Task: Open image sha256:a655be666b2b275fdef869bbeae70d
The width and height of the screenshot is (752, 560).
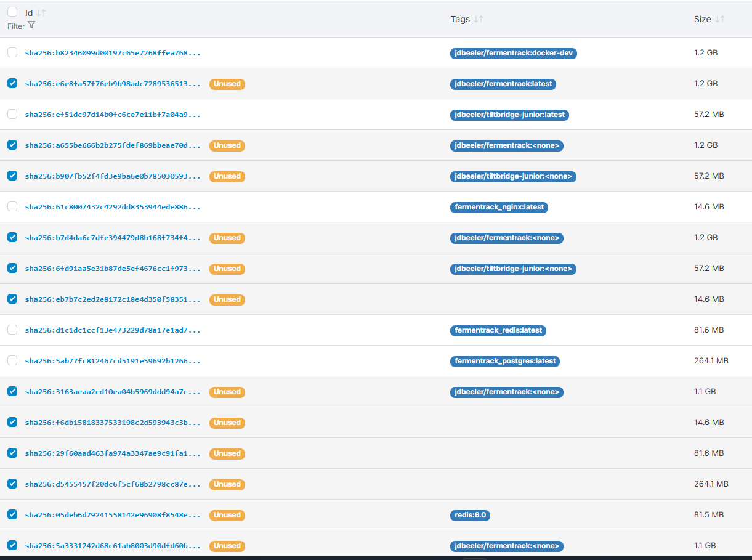Action: tap(113, 145)
